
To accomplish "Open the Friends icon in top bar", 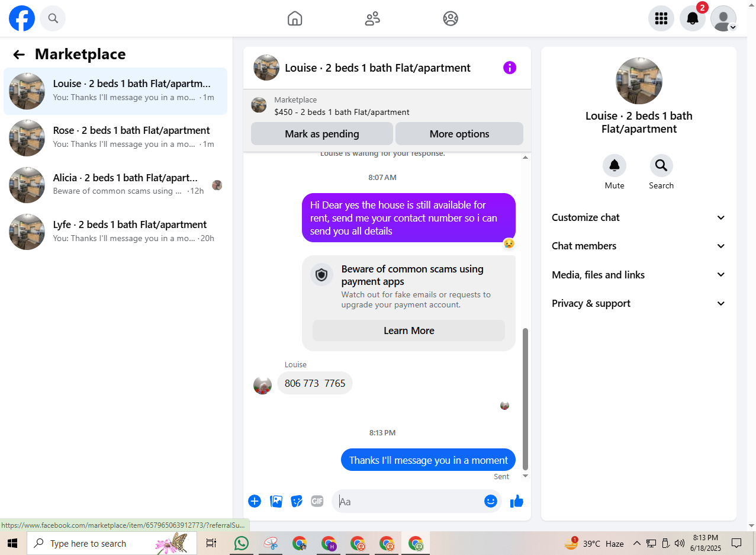I will [372, 18].
